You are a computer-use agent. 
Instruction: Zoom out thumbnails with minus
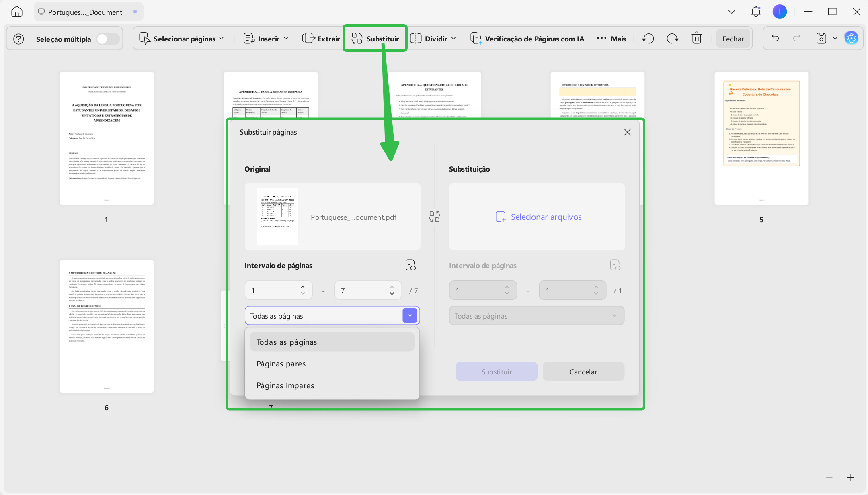click(829, 477)
